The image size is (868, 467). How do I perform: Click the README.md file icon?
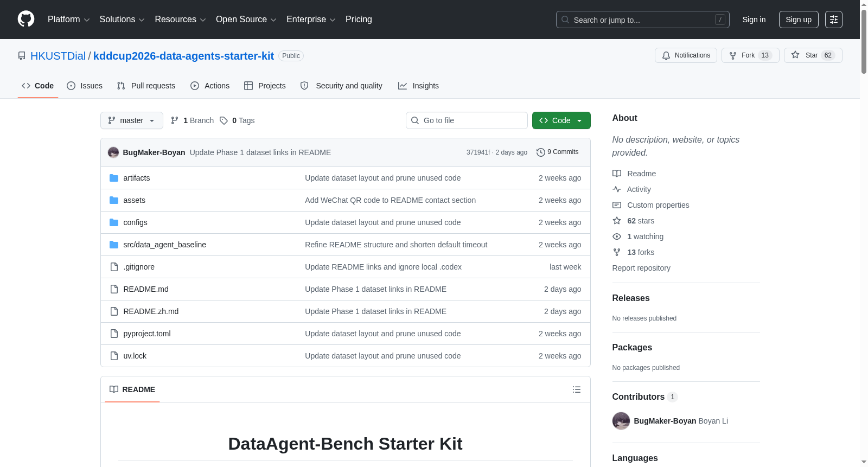pos(114,289)
